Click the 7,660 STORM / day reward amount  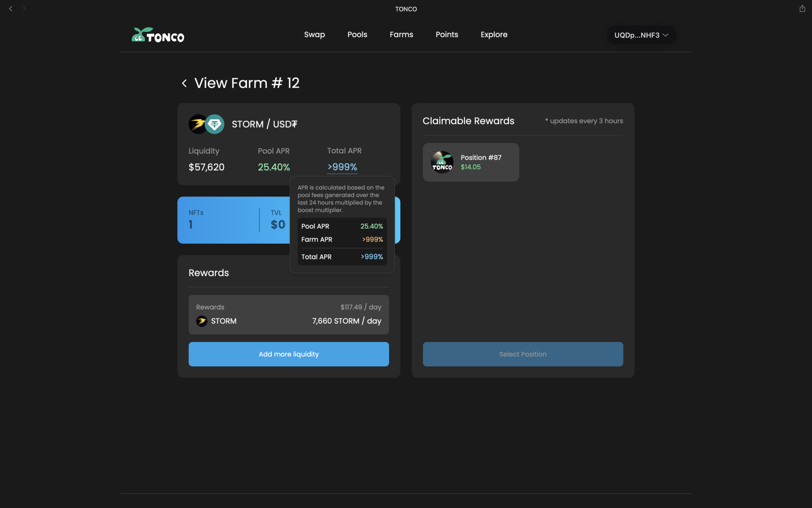coord(347,321)
